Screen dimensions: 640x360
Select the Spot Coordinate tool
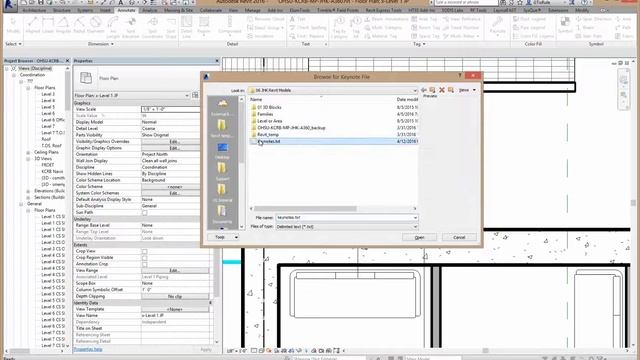point(152,27)
